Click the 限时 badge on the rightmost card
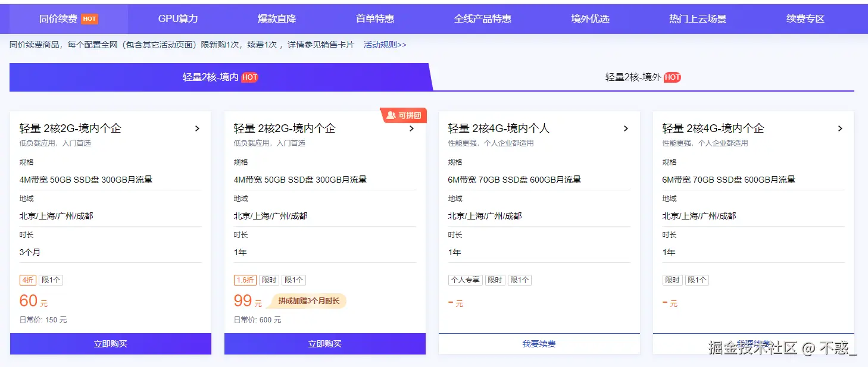The height and width of the screenshot is (367, 868). click(x=673, y=280)
